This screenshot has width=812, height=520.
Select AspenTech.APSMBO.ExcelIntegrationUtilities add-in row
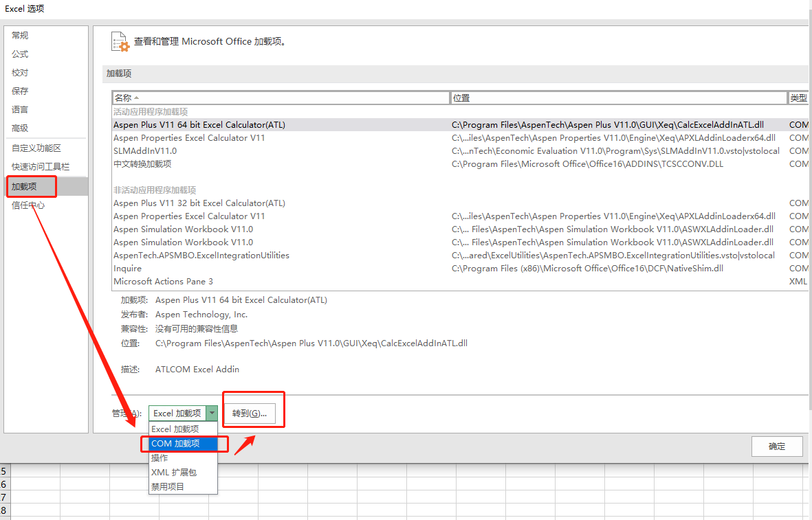[x=460, y=255]
